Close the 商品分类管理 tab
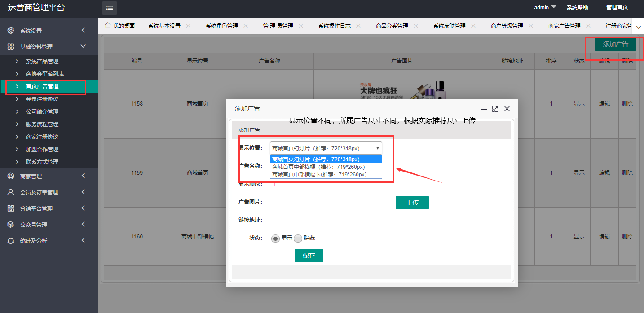Viewport: 644px width, 313px height. 416,26
